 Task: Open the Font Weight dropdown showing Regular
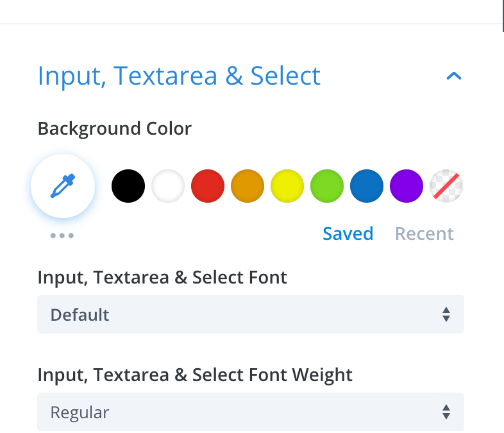pos(250,412)
